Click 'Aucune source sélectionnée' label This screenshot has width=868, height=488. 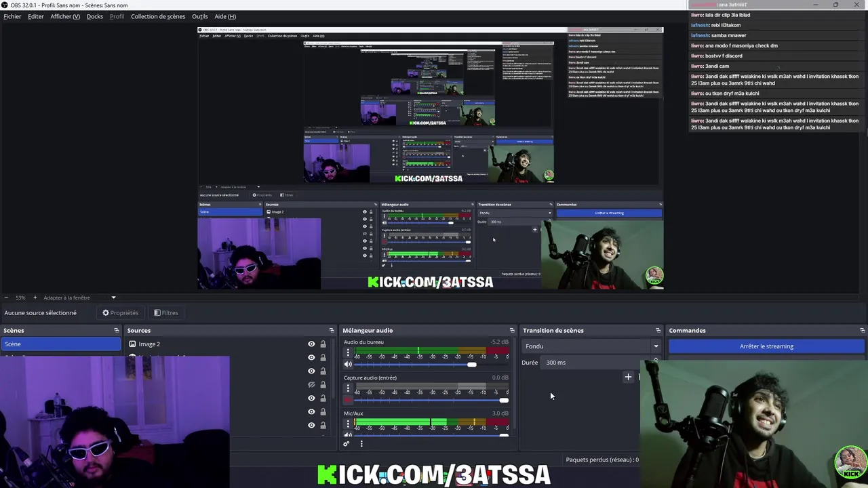tap(41, 313)
